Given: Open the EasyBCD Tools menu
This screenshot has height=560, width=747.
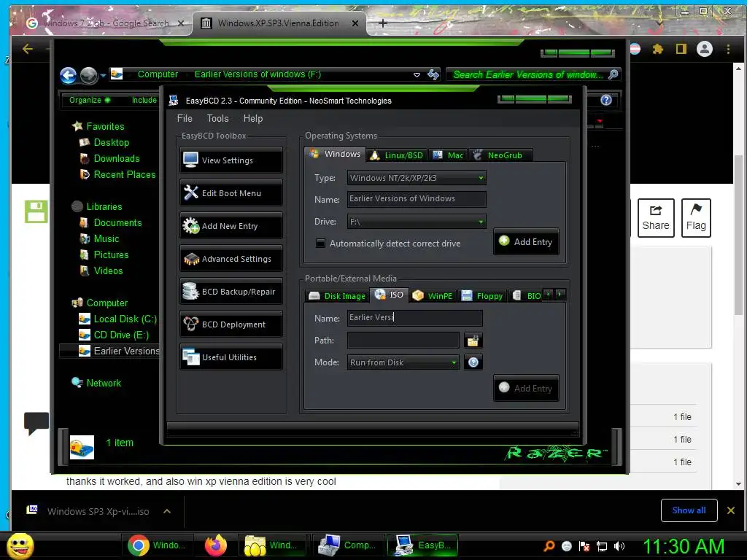Looking at the screenshot, I should [x=217, y=119].
